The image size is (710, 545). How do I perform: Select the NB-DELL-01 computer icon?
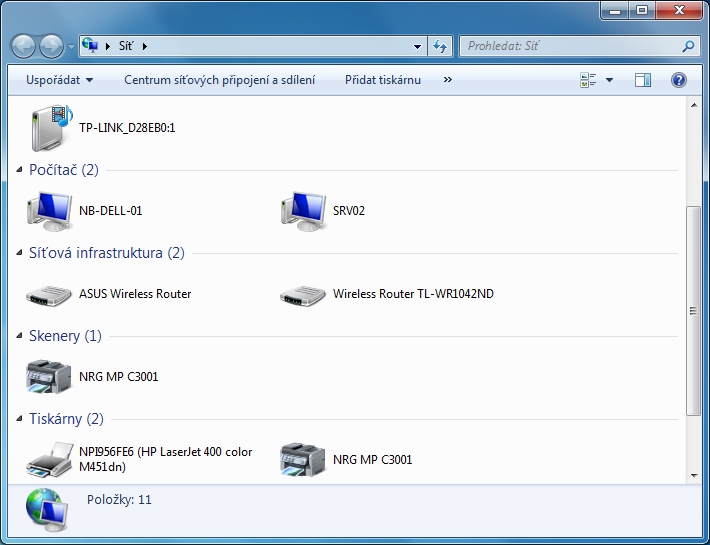(46, 211)
